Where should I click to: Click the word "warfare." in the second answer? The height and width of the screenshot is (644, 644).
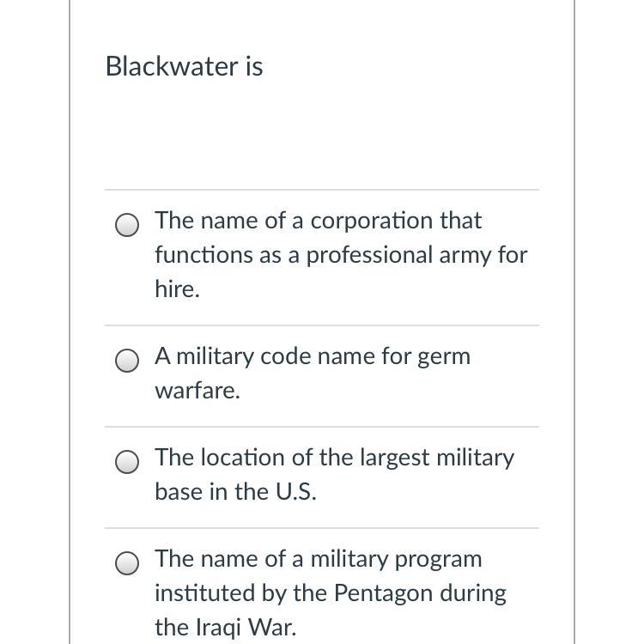point(197,391)
